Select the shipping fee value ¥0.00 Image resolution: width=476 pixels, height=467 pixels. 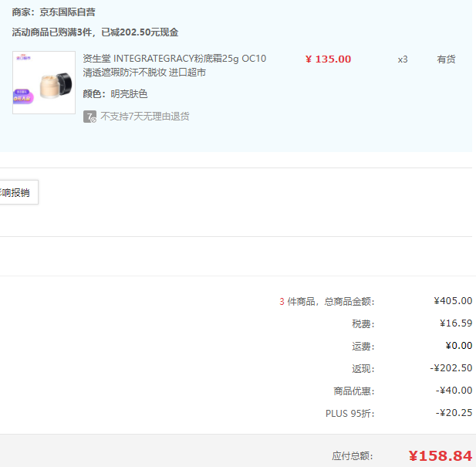pyautogui.click(x=459, y=346)
